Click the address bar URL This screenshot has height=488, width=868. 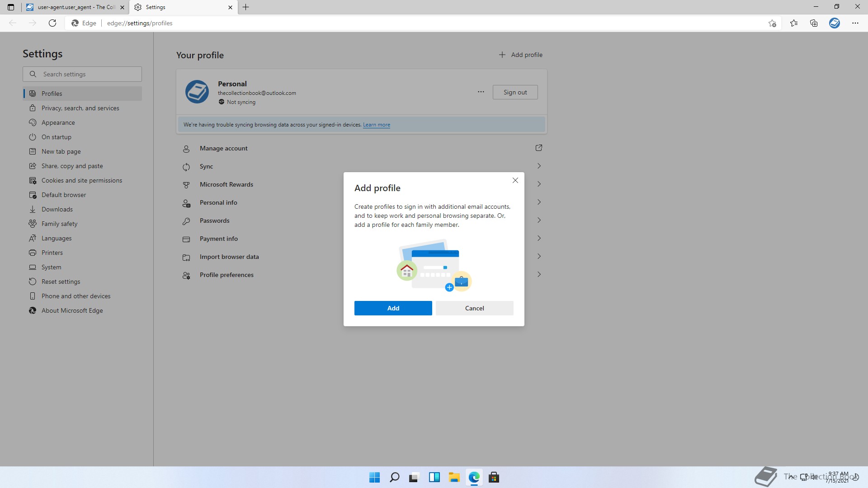tap(140, 23)
